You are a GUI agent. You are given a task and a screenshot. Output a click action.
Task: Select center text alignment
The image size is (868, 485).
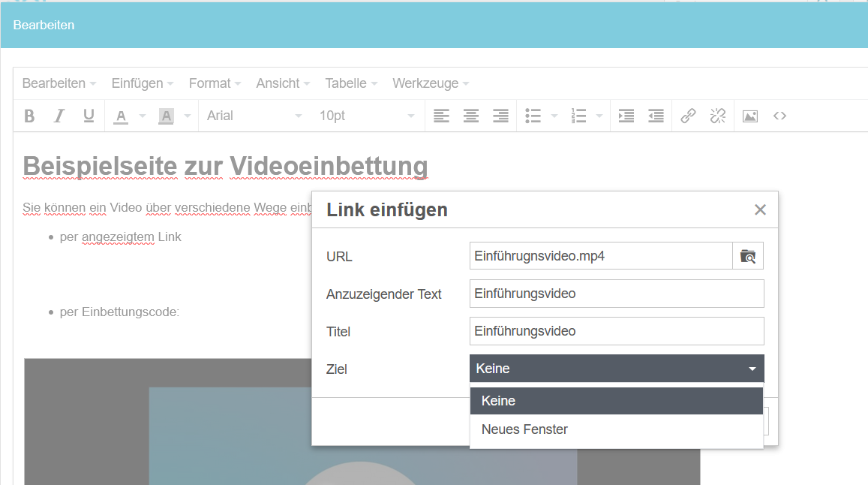[470, 116]
